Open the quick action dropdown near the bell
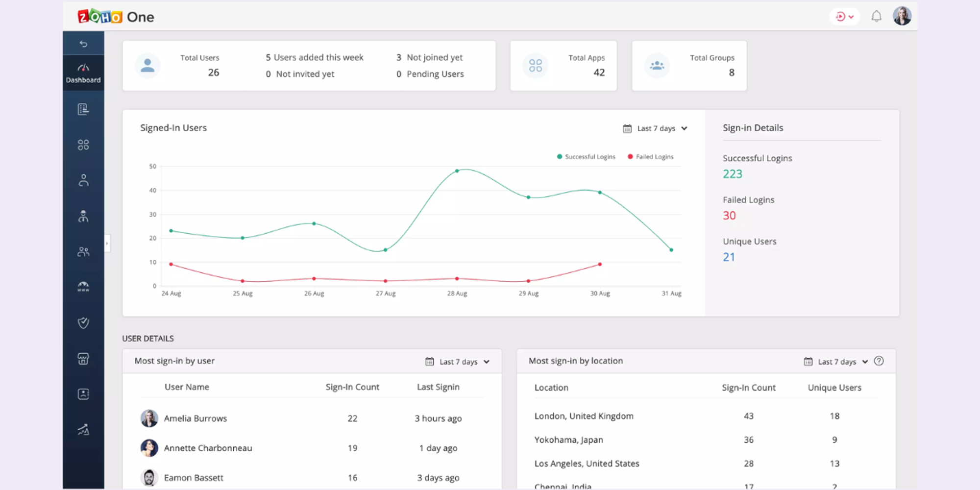 click(845, 17)
